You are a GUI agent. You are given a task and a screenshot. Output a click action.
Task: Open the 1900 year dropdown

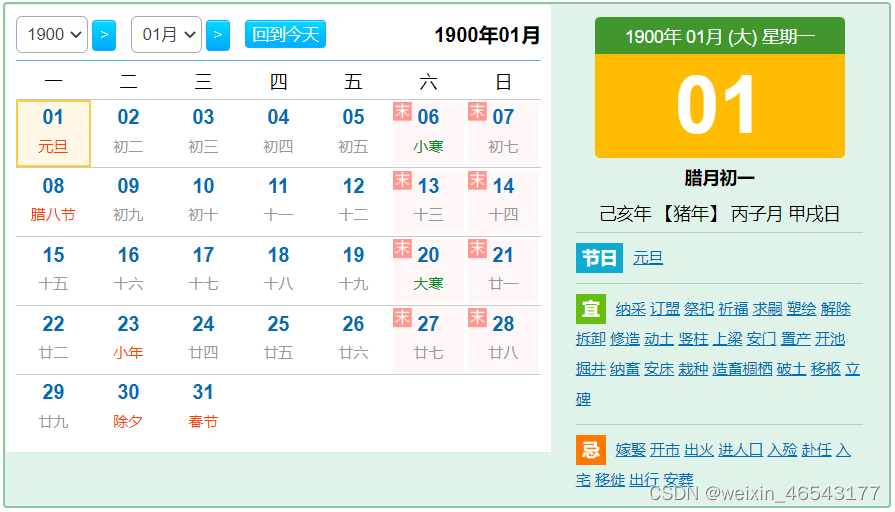pyautogui.click(x=52, y=35)
